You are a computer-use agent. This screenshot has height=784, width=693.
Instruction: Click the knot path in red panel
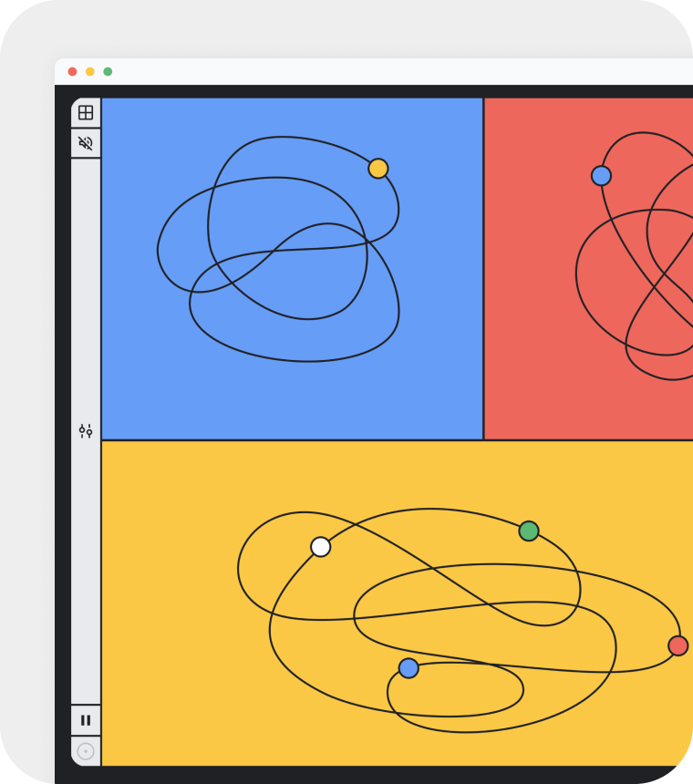(x=576, y=273)
